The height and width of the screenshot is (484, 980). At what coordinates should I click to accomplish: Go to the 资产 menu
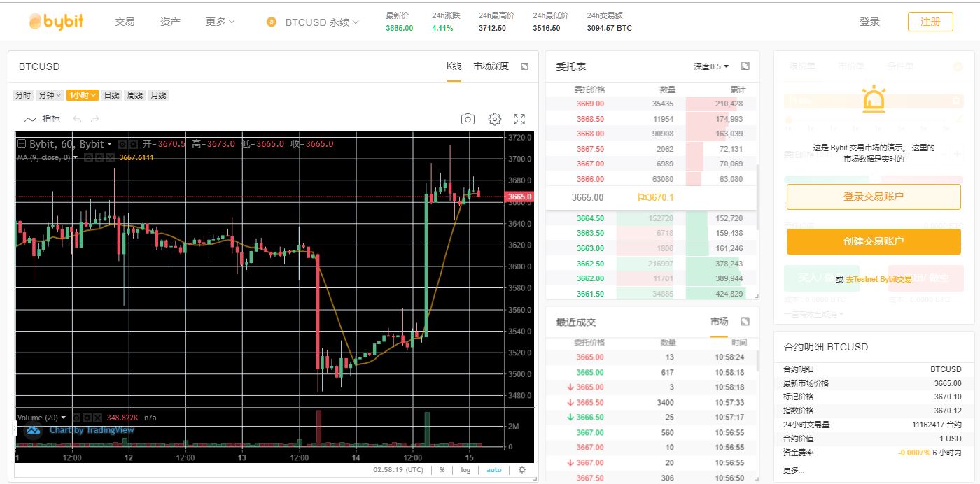[170, 22]
